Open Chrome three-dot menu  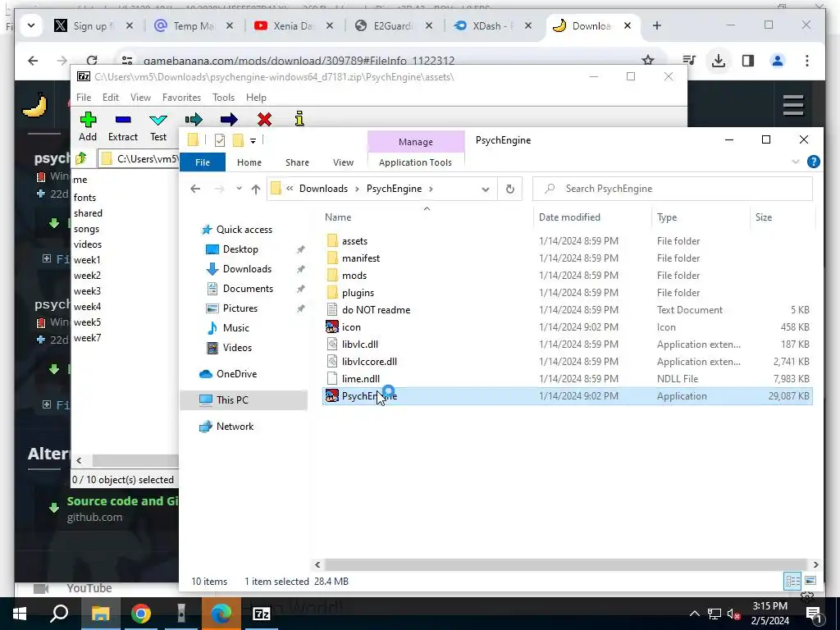point(807,61)
